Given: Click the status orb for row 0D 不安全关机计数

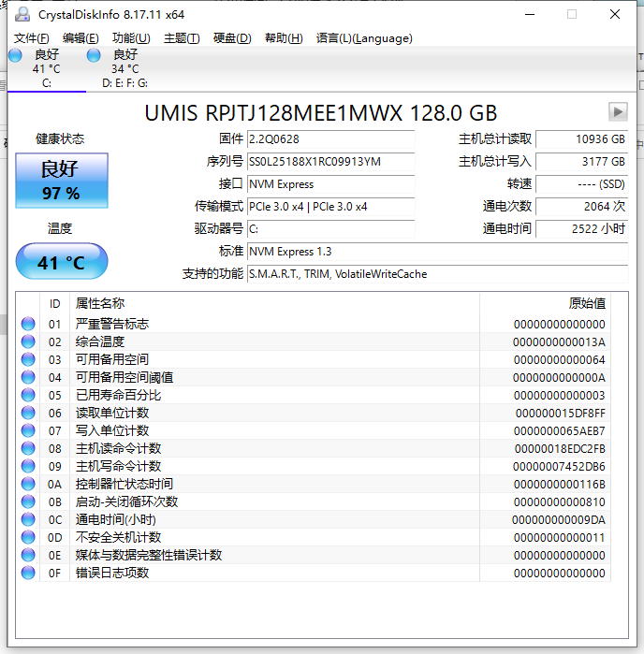Looking at the screenshot, I should [x=28, y=537].
